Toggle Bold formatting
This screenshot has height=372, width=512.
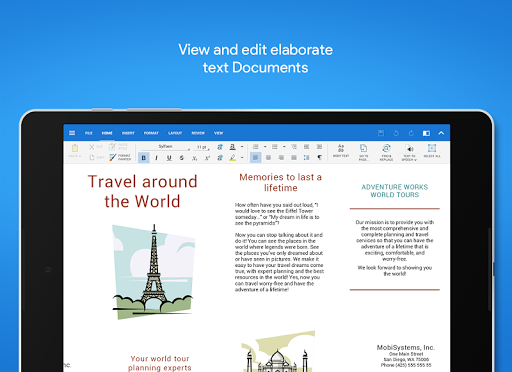click(x=144, y=158)
